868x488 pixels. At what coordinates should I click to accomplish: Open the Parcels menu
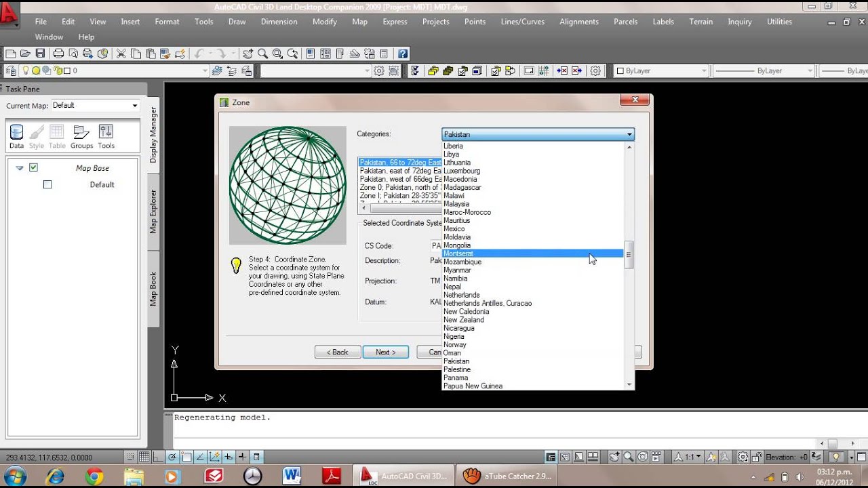coord(625,22)
